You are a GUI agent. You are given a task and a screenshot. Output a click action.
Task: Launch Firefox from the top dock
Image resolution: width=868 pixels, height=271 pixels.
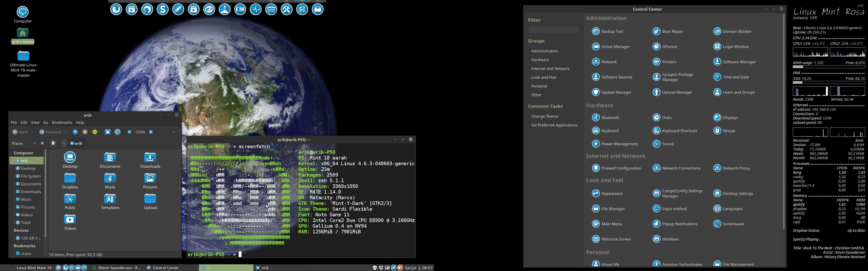coord(116,10)
